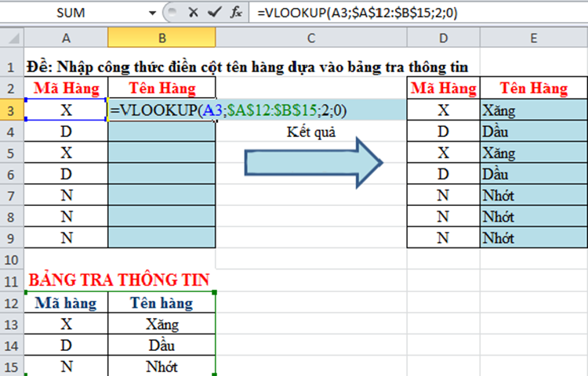The image size is (588, 376).
Task: Confirm the formula with the checkmark icon
Action: point(214,13)
